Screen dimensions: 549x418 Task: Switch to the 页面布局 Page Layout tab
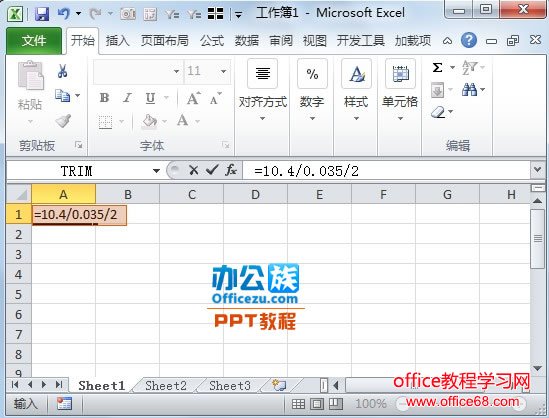coord(165,41)
